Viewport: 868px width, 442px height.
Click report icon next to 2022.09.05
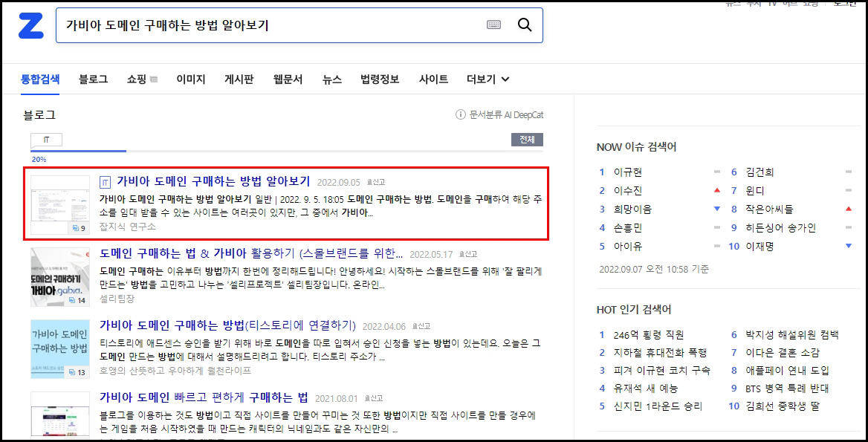(376, 182)
